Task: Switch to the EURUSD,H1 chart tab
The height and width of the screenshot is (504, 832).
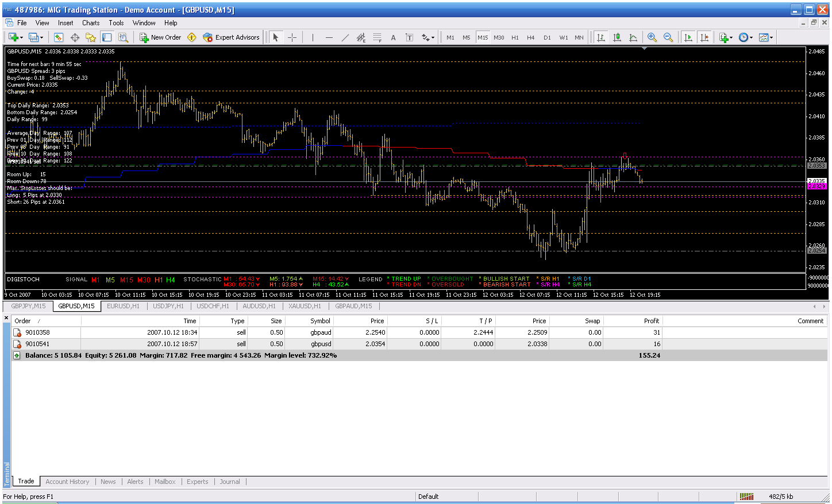Action: click(123, 306)
